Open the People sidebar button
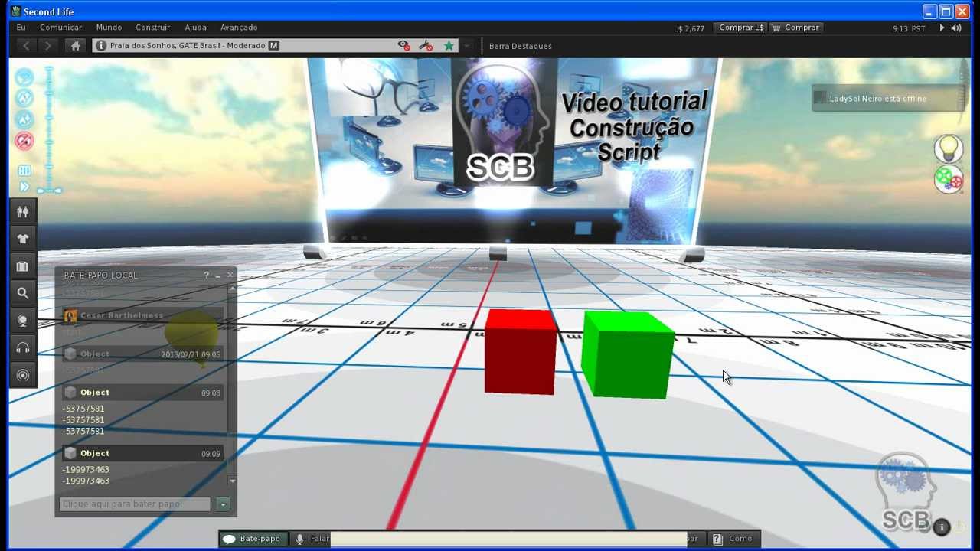The image size is (980, 551). [x=23, y=212]
